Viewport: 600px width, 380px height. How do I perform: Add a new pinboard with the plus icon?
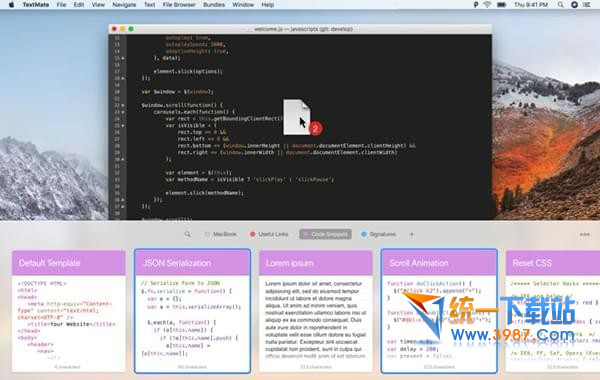click(412, 234)
